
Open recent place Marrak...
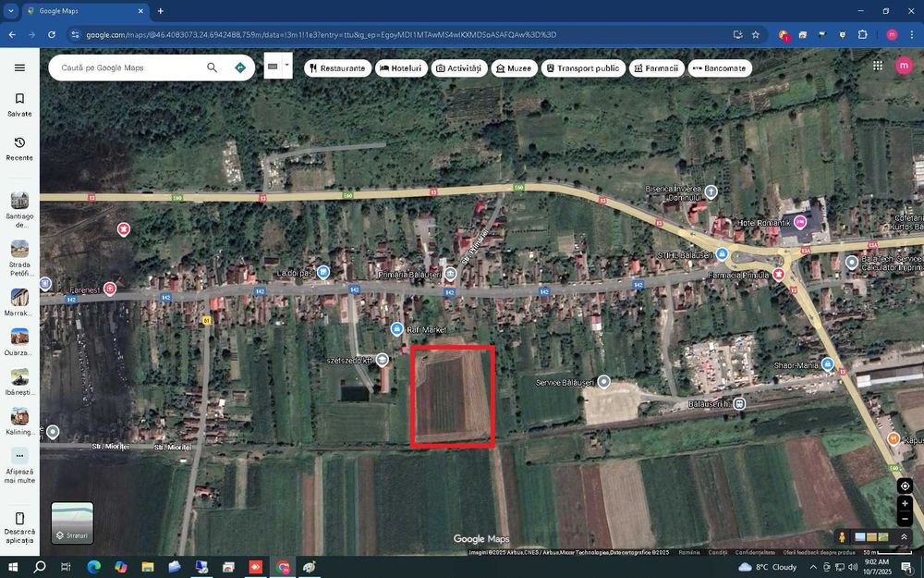point(19,302)
